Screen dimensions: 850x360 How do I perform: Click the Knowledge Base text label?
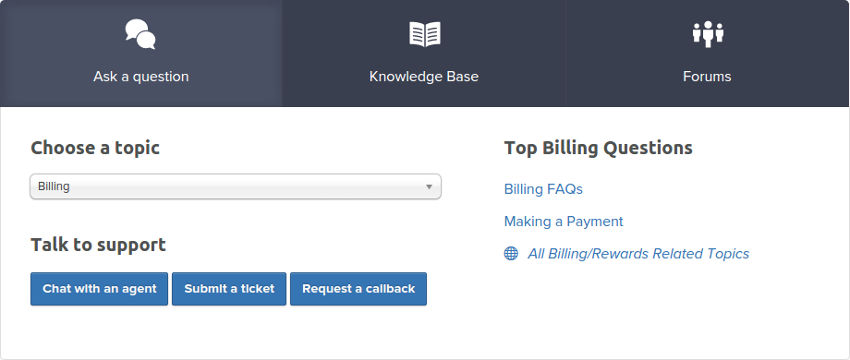pos(424,76)
